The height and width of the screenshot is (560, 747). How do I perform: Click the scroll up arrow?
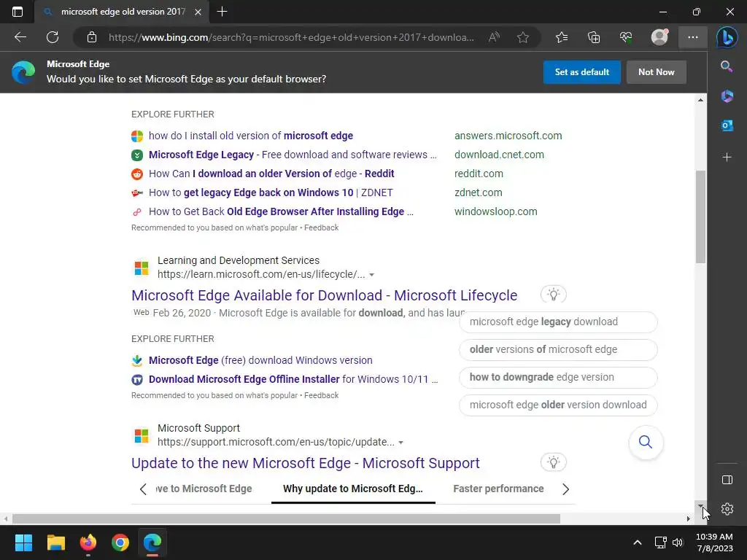point(700,99)
